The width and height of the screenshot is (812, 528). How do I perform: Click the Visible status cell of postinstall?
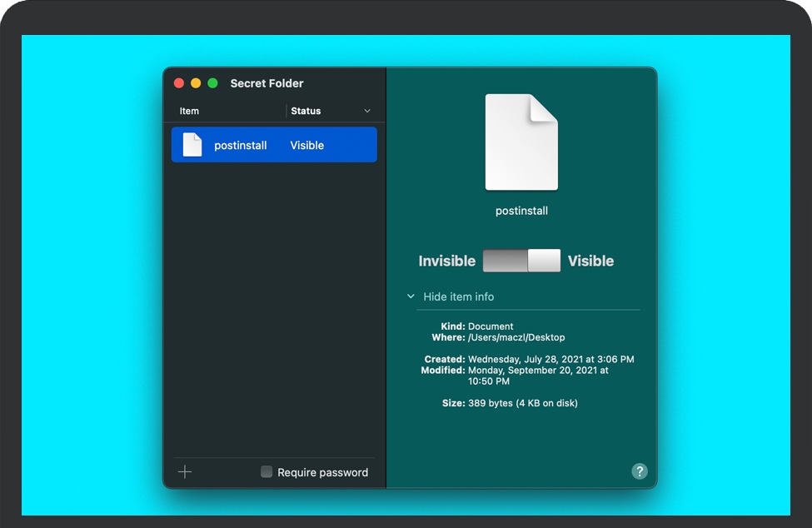tap(307, 146)
